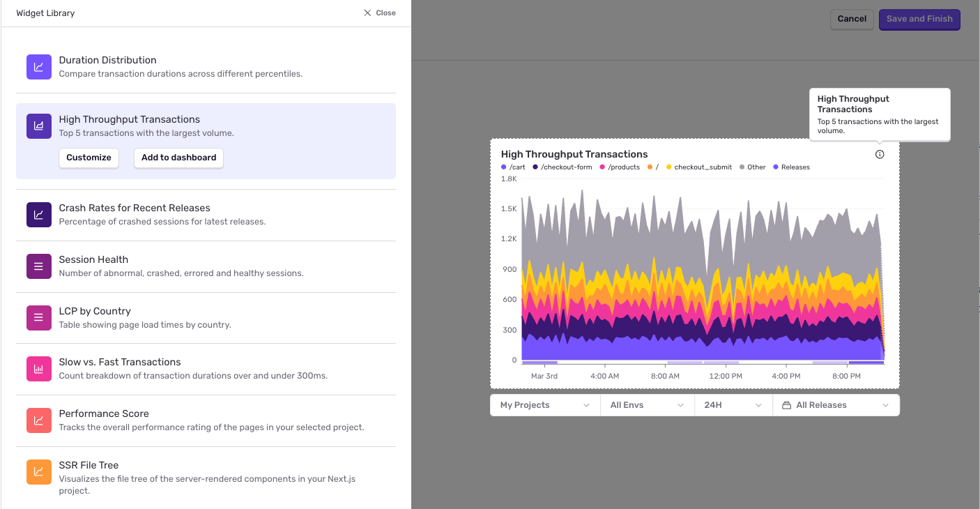Toggle the /checkout-form legend series
The image size is (980, 509).
click(562, 167)
